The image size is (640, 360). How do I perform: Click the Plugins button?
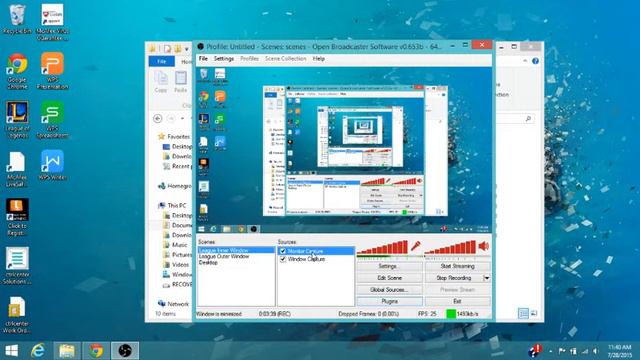tap(389, 301)
